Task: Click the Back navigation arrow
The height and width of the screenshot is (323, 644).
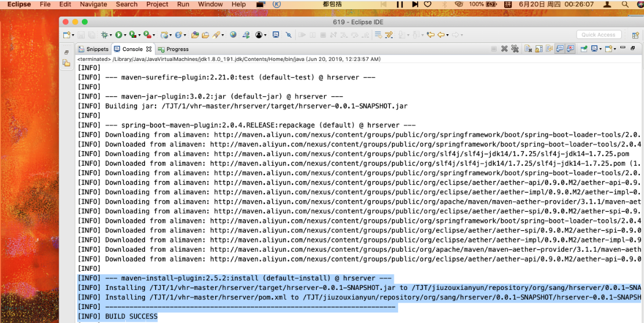Action: coord(441,35)
